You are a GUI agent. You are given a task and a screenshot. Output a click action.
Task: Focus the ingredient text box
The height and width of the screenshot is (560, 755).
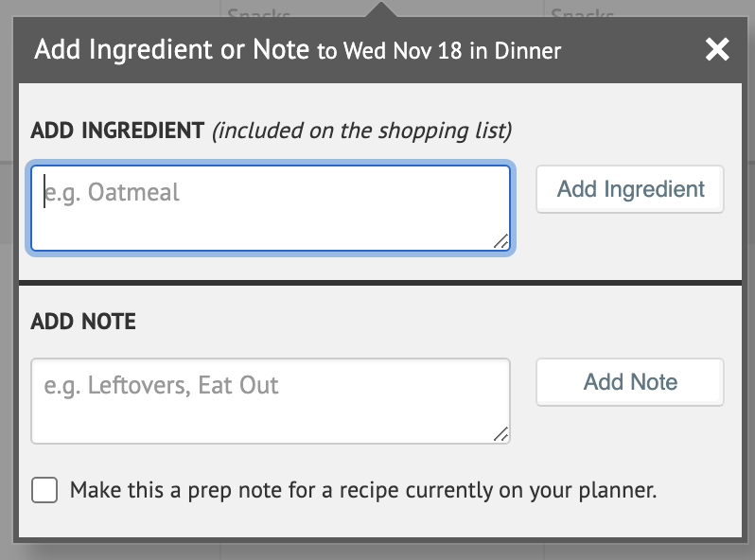271,208
